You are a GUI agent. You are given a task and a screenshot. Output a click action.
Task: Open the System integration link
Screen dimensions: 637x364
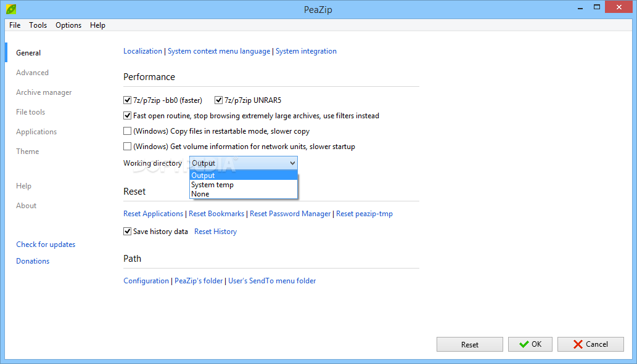(306, 51)
